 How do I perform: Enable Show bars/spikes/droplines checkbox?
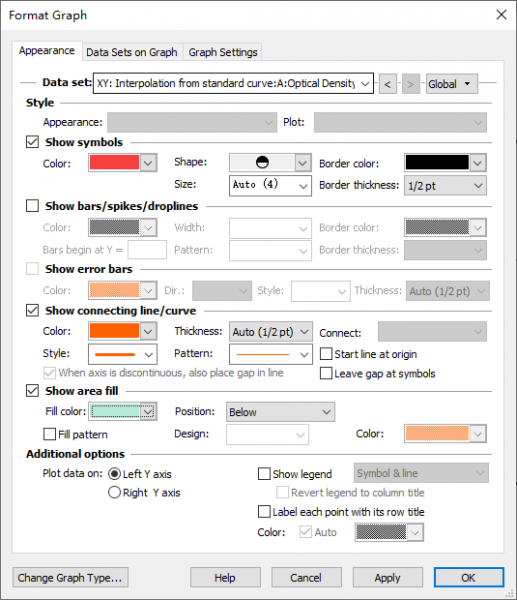pos(33,206)
